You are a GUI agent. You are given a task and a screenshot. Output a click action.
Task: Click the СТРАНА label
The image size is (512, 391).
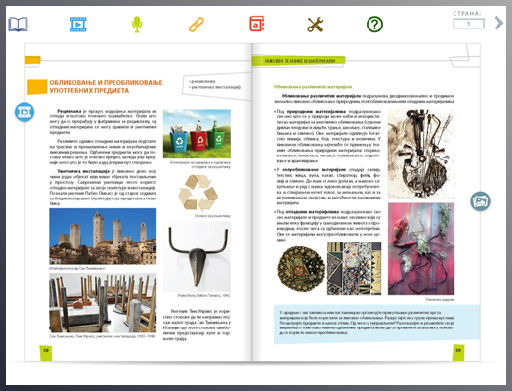467,14
